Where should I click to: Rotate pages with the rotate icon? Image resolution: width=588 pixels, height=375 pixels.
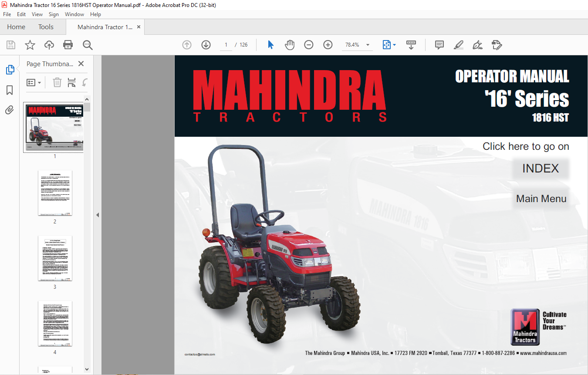[x=85, y=82]
